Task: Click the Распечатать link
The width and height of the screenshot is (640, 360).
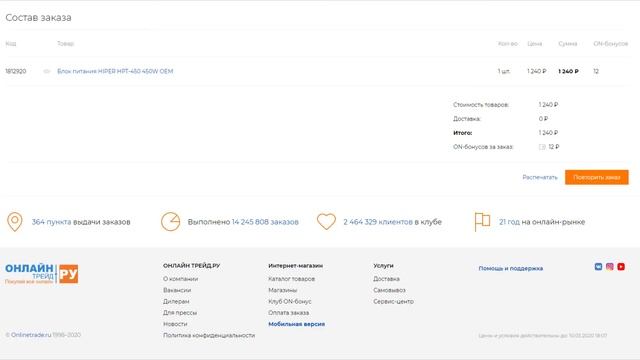Action: [x=540, y=177]
